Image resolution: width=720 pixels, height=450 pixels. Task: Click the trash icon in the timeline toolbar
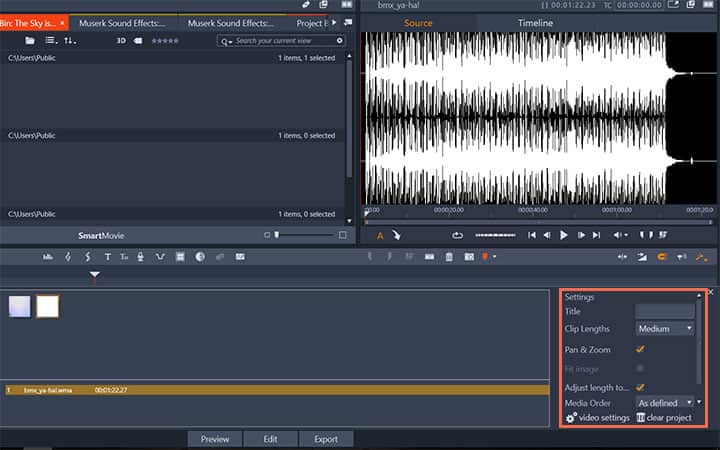coord(450,257)
